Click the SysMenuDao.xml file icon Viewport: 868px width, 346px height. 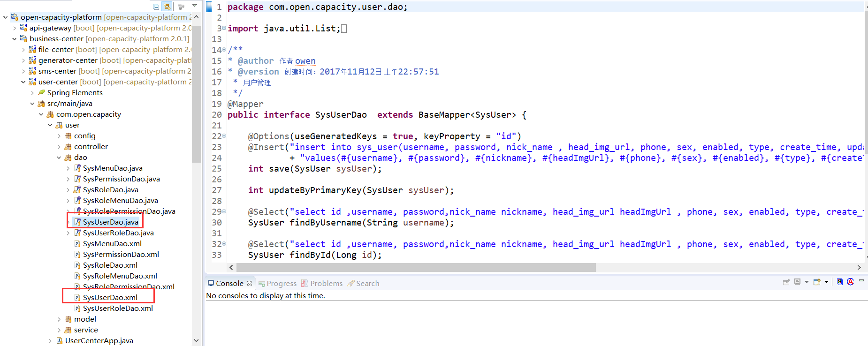(77, 244)
